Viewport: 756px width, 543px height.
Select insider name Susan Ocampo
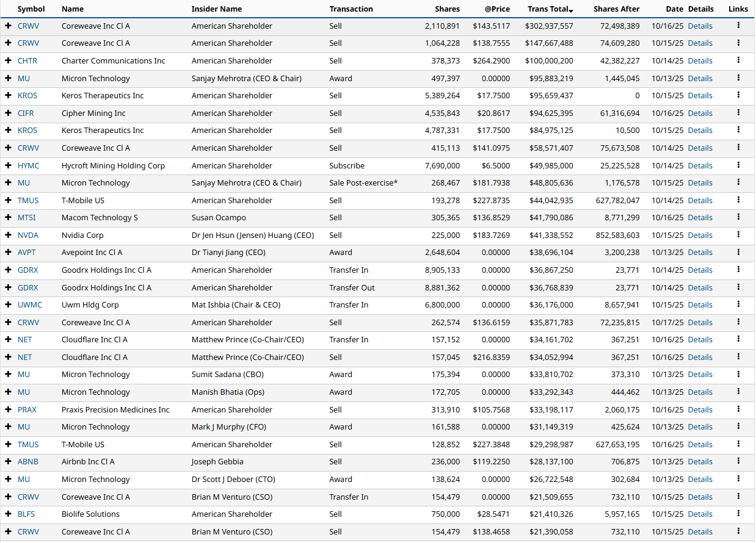click(x=217, y=217)
